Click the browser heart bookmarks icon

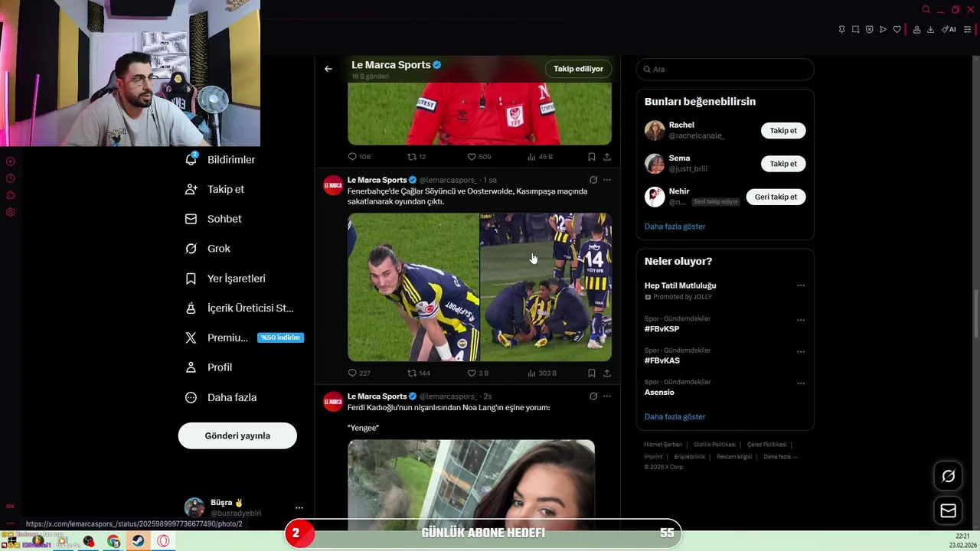[x=897, y=29]
